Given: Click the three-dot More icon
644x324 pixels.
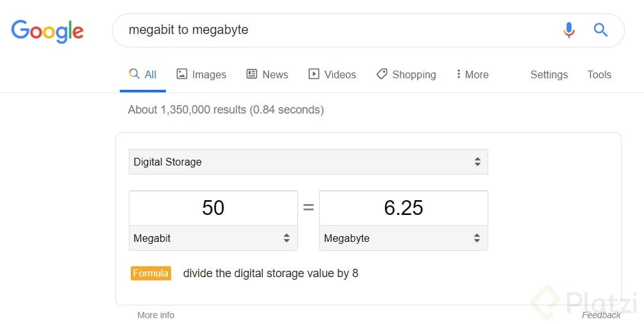Looking at the screenshot, I should pos(458,74).
